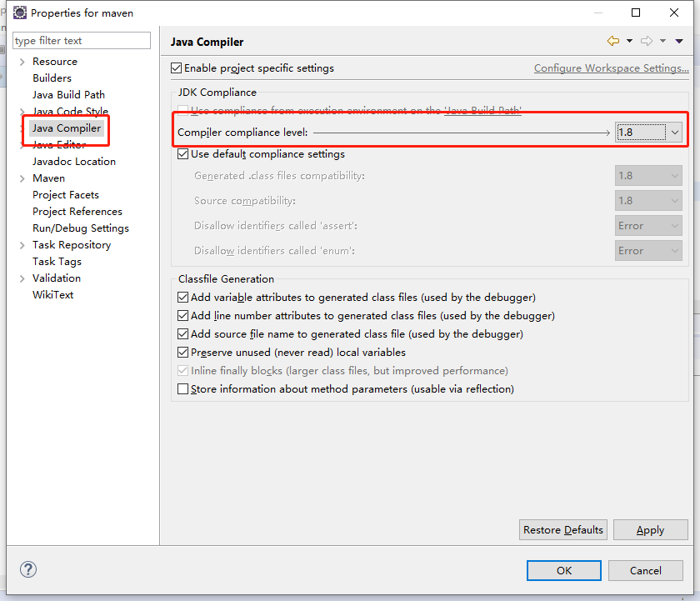Open Configure Workspace Settings link
This screenshot has height=601, width=700.
[x=611, y=68]
